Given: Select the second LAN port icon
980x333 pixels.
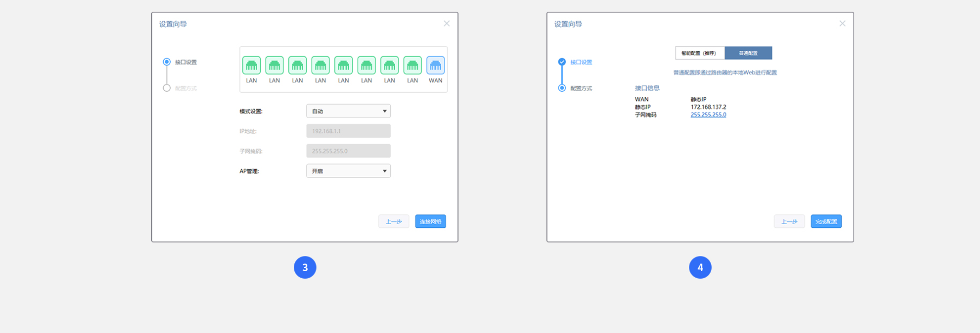Looking at the screenshot, I should tap(274, 66).
